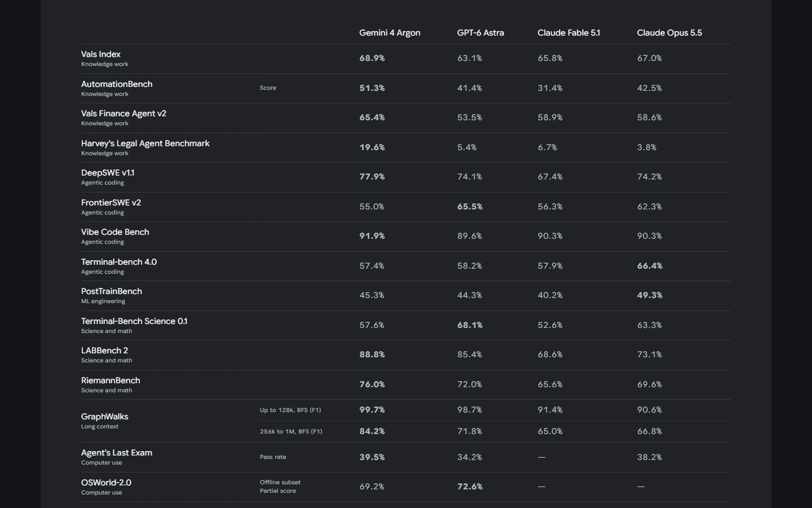Select the Terminal-bench 4.0 row label
Viewport: 812px width, 508px height.
coord(119,262)
